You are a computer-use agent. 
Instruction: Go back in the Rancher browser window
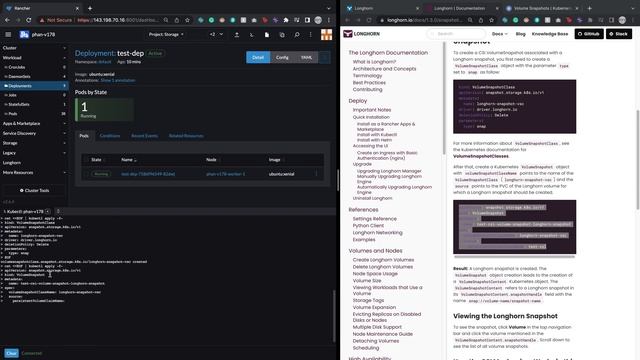pos(7,20)
